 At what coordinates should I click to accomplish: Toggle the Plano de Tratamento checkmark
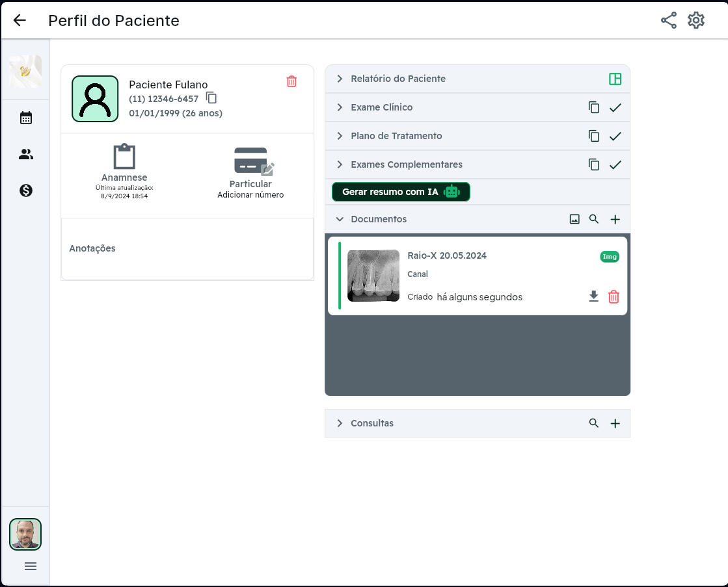(615, 136)
